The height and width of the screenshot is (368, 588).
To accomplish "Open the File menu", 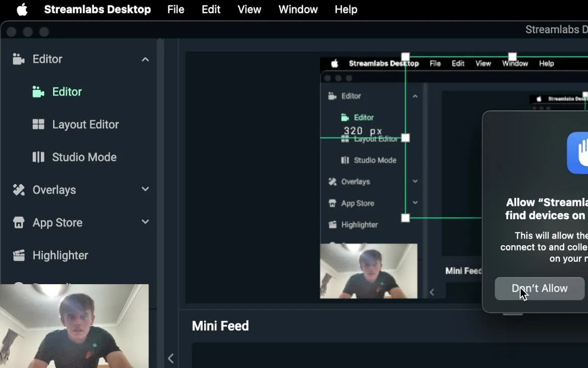I will click(176, 9).
